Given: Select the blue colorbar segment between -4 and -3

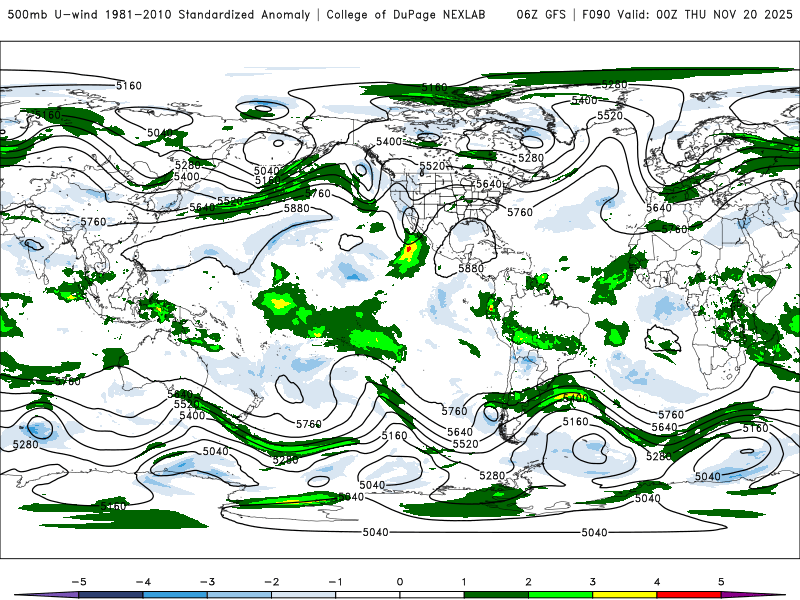Looking at the screenshot, I should point(175,595).
